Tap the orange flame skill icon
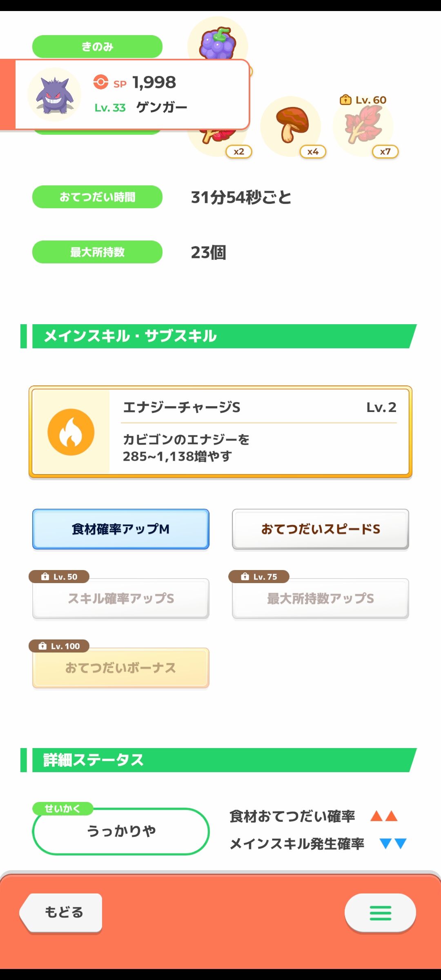The image size is (441, 980). point(71,432)
